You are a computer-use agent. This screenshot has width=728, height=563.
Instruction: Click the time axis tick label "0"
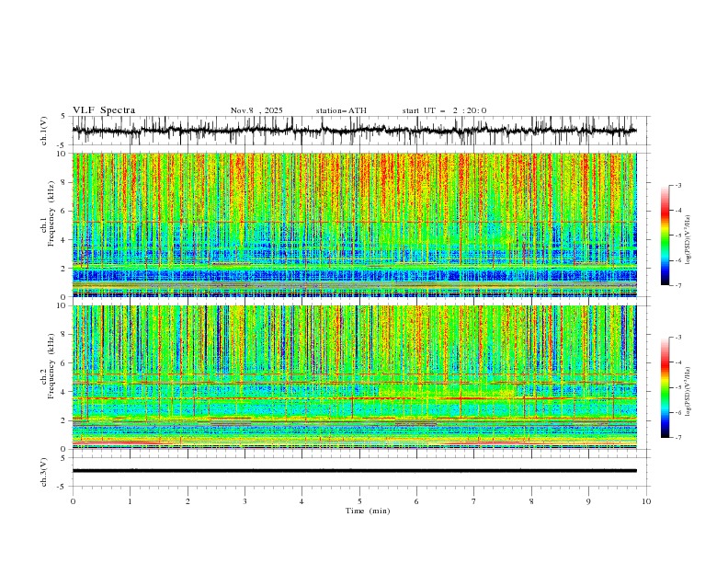73,501
